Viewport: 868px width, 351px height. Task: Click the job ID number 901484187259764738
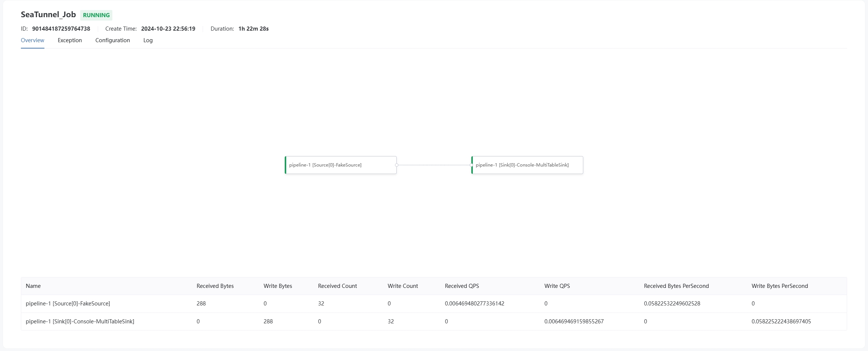click(61, 29)
